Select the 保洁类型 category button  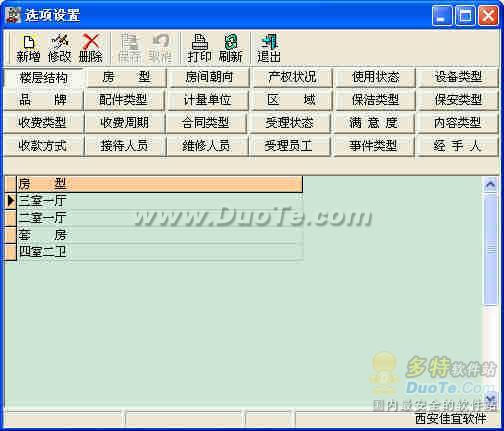(x=375, y=100)
